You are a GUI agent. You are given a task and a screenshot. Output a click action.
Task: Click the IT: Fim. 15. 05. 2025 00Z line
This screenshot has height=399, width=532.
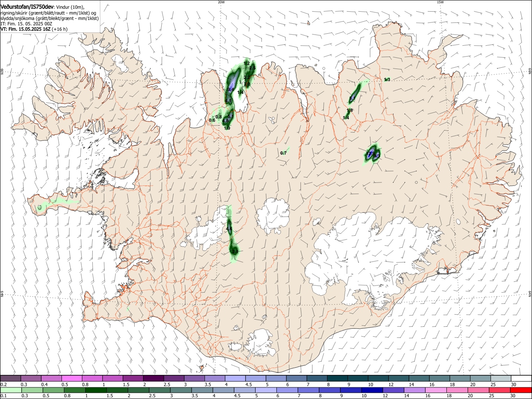pos(26,24)
